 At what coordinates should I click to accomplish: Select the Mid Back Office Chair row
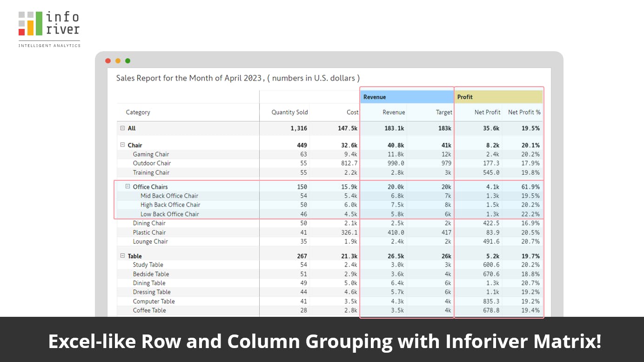point(329,196)
